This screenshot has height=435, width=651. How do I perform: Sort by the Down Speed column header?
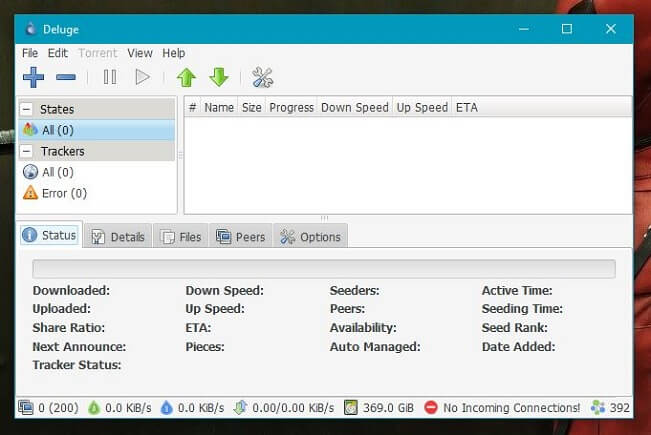coord(355,108)
